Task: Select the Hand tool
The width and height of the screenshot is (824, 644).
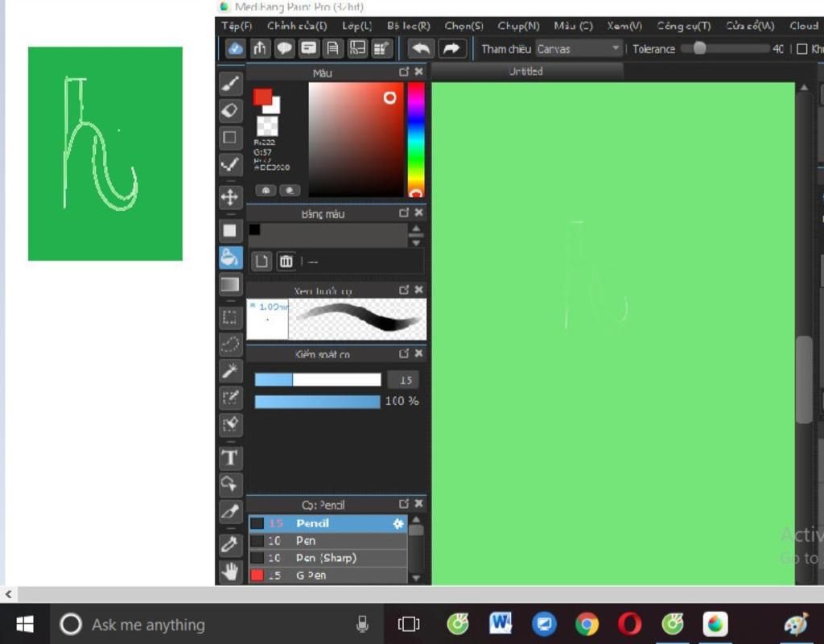Action: [x=230, y=572]
